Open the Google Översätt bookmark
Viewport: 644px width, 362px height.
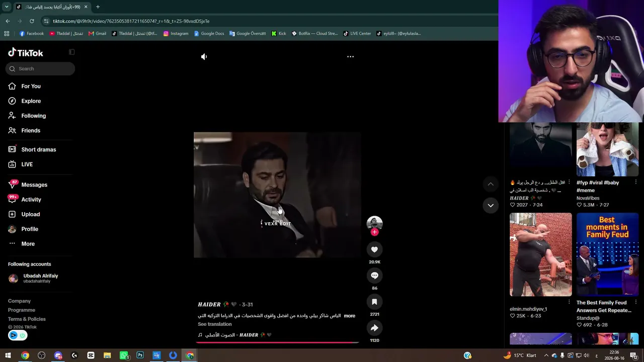[248, 34]
